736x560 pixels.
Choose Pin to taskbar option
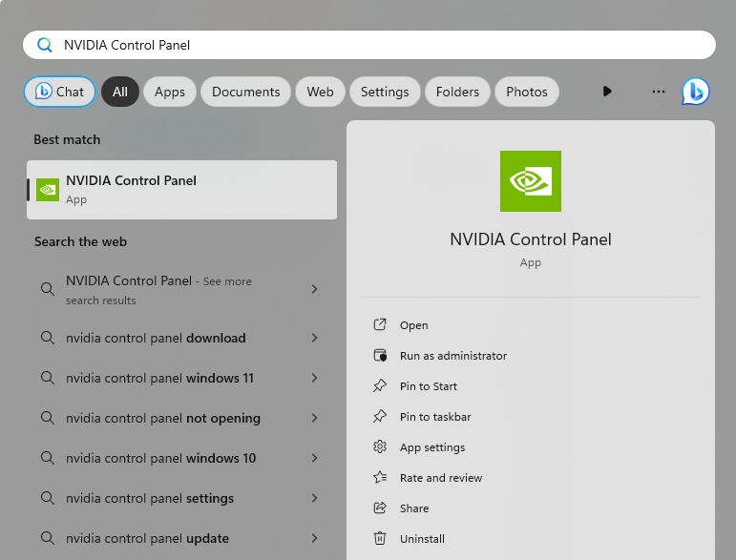435,417
